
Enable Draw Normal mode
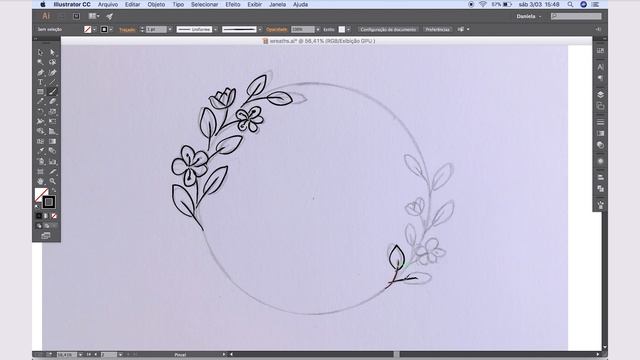pyautogui.click(x=39, y=226)
